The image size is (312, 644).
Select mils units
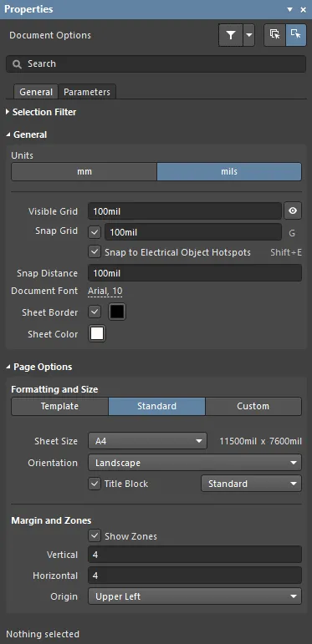pyautogui.click(x=229, y=172)
